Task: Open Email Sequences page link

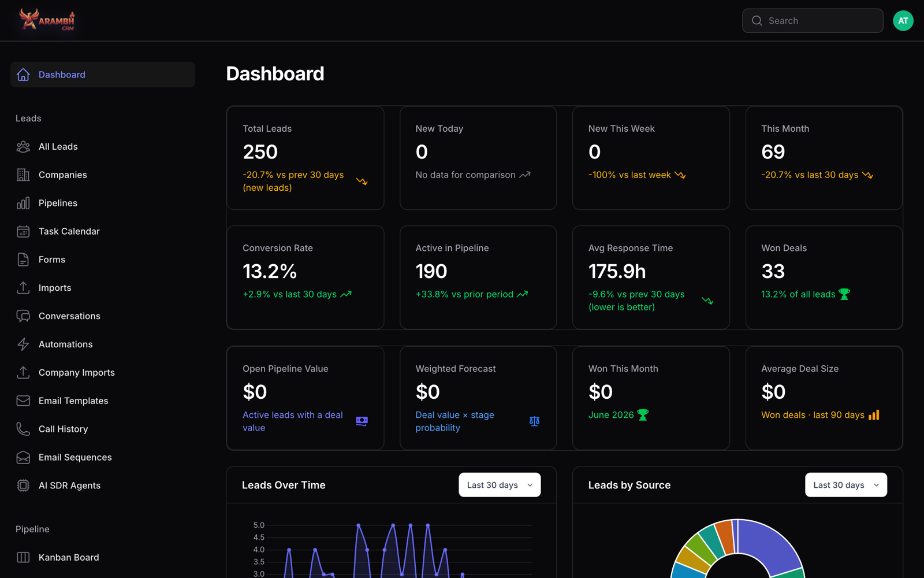Action: [x=103, y=457]
